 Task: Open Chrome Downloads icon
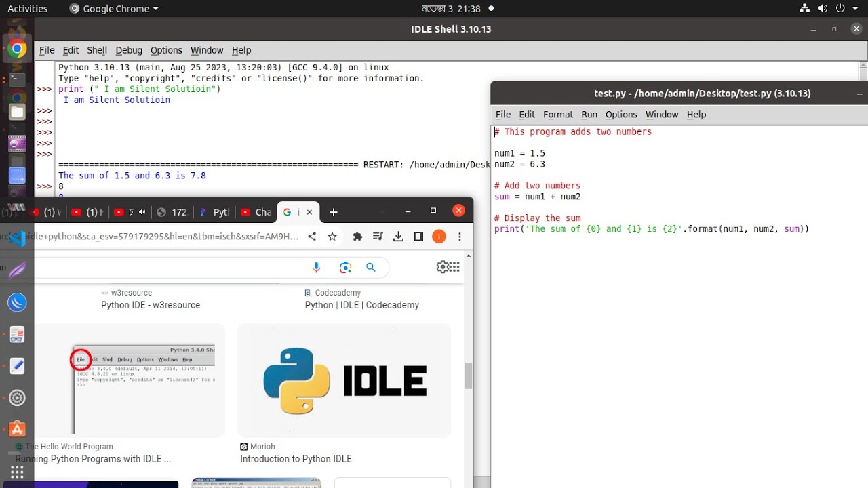pyautogui.click(x=398, y=237)
